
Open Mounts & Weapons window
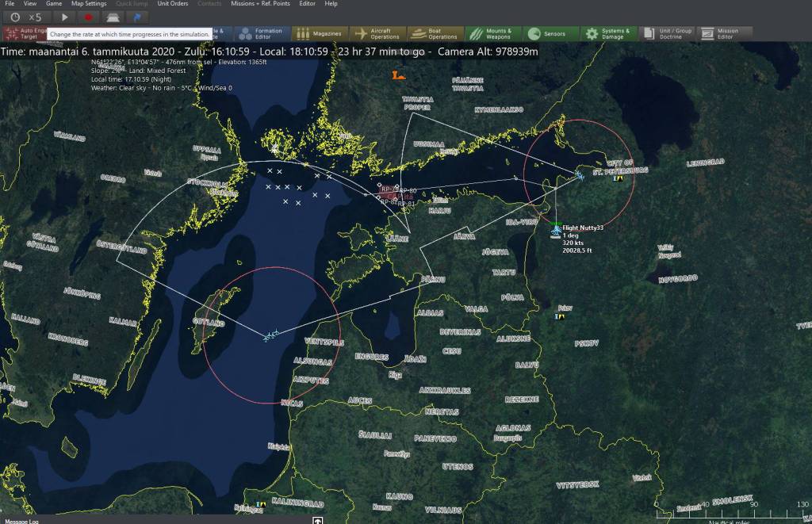tap(491, 34)
